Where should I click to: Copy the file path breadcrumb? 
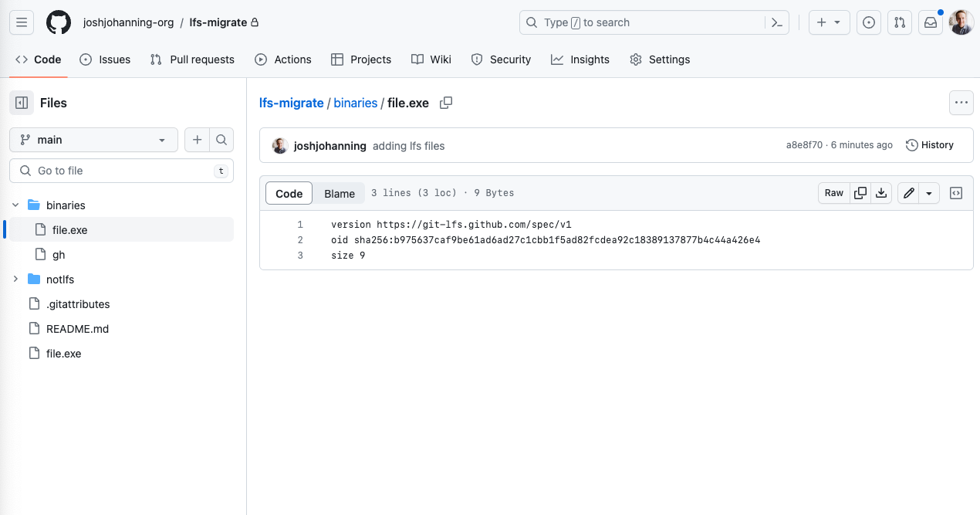pyautogui.click(x=446, y=102)
